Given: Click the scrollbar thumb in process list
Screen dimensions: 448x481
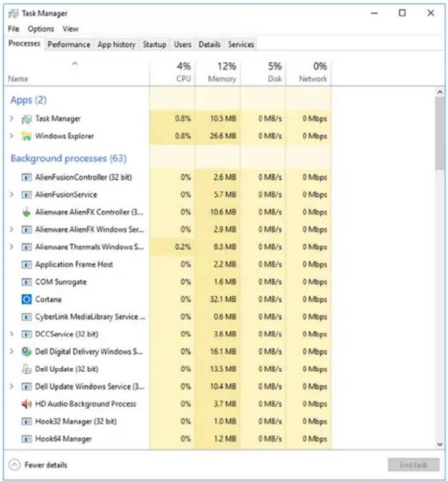Looking at the screenshot, I should coord(440,134).
